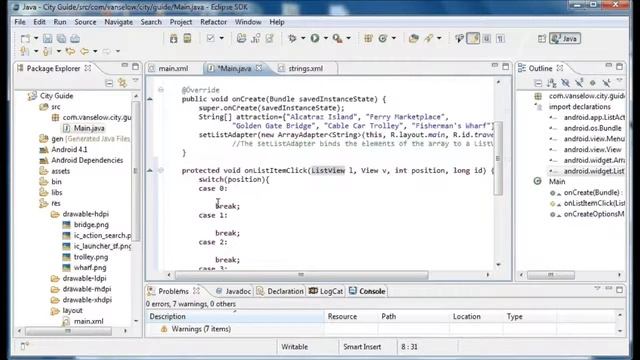640x360 pixels.
Task: Click Collapse All in Outline toolbar
Action: (538, 83)
